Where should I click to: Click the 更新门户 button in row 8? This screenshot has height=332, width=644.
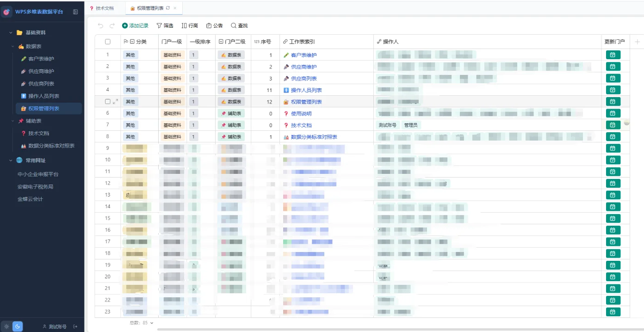pyautogui.click(x=613, y=136)
